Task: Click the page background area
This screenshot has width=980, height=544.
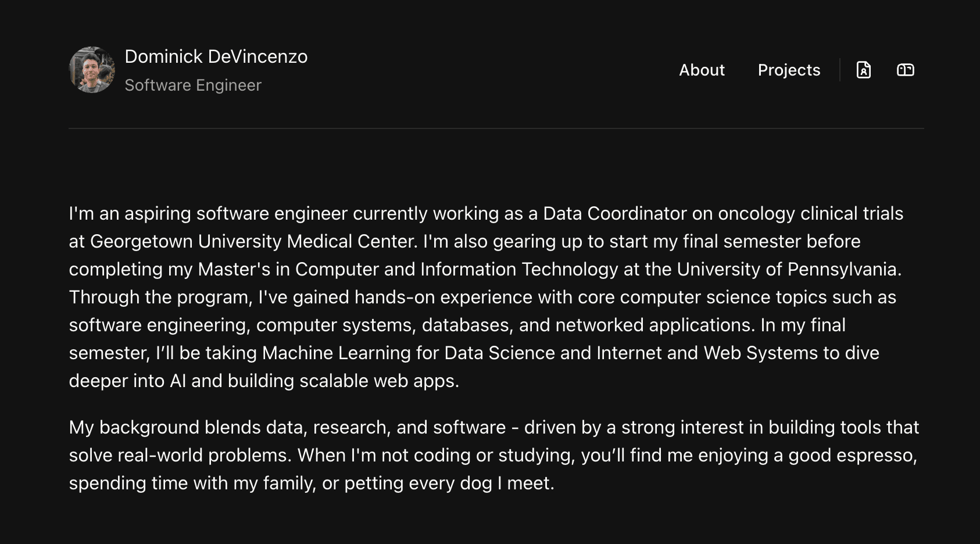Action: [x=490, y=523]
